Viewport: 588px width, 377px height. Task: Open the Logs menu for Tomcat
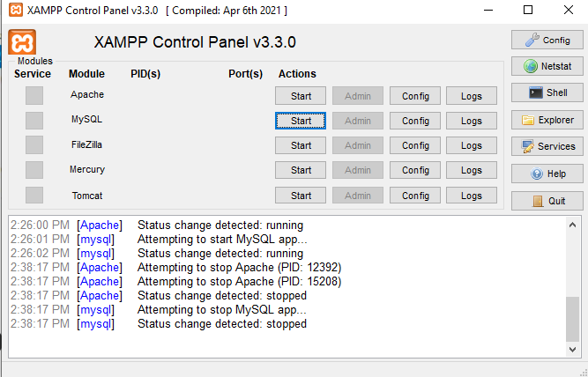pos(472,196)
